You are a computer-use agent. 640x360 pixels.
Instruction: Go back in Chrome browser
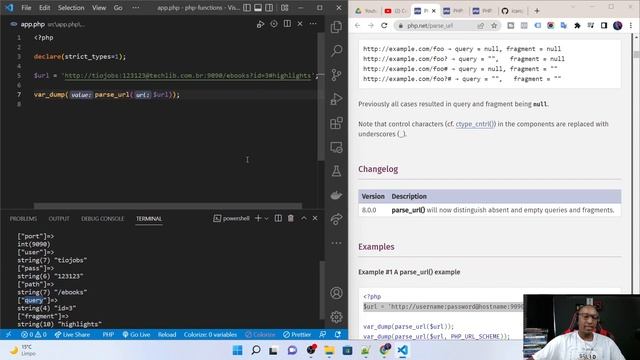pos(358,26)
